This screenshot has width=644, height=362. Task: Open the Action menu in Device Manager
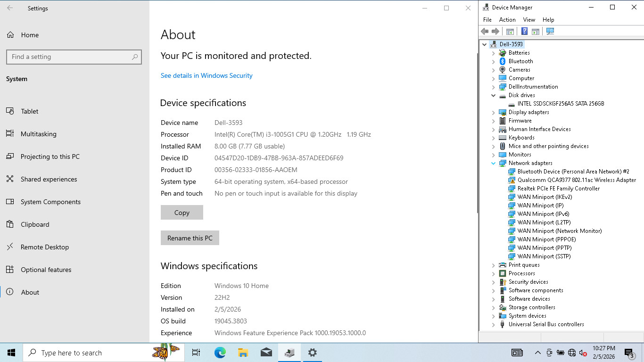click(507, 20)
